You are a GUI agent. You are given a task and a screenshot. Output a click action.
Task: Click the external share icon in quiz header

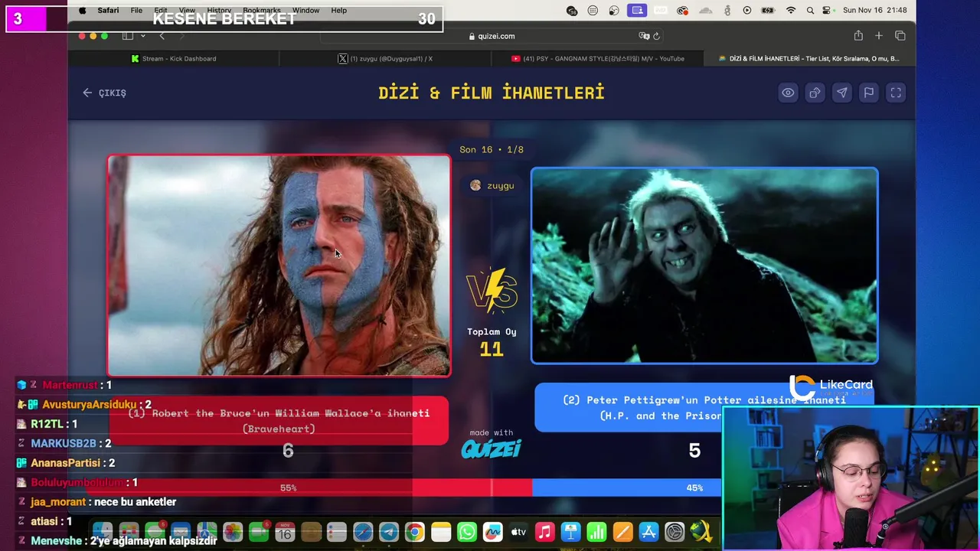click(815, 93)
